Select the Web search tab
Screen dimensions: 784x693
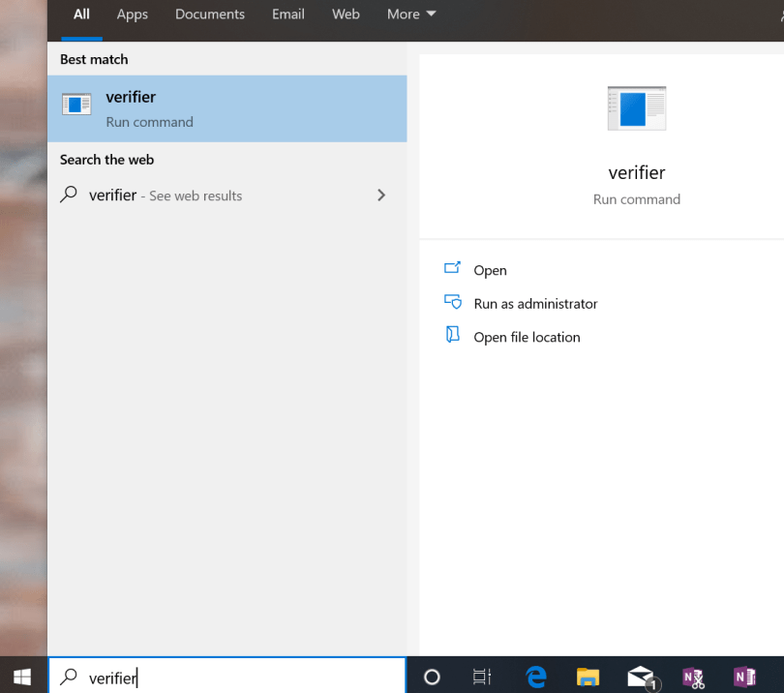tap(346, 15)
